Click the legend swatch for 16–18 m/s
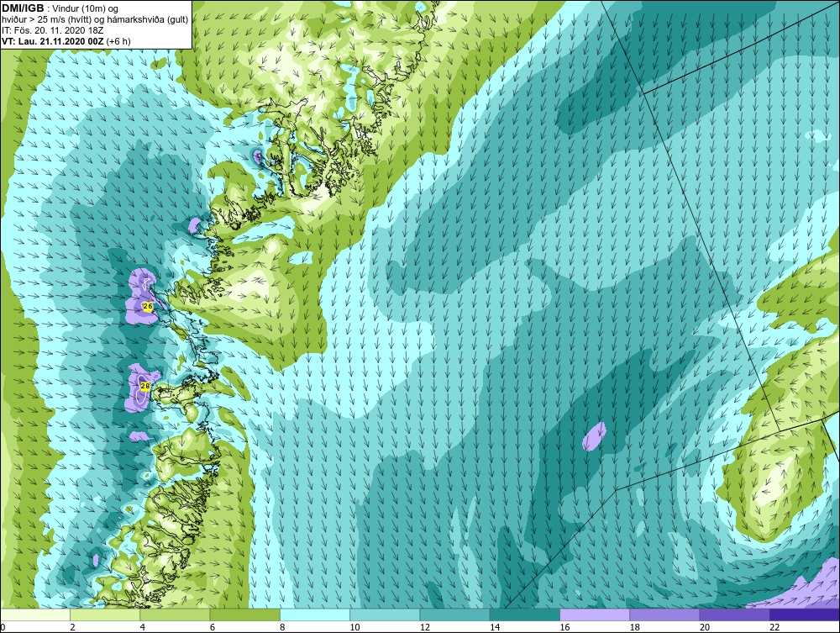 [595, 615]
